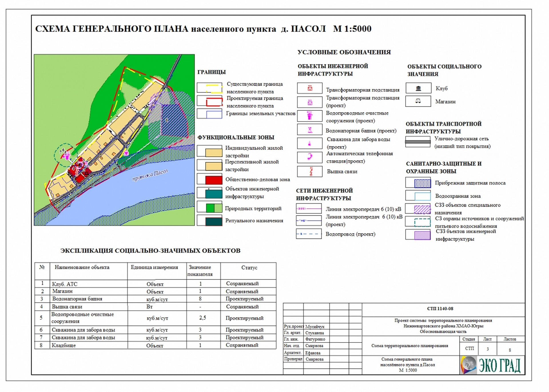Viewport: 549px width, 392px height.
Task: Click the 'ФУНКЦИОНАЛЬНЫЕ ЗОНЫ' heading
Action: (x=236, y=138)
